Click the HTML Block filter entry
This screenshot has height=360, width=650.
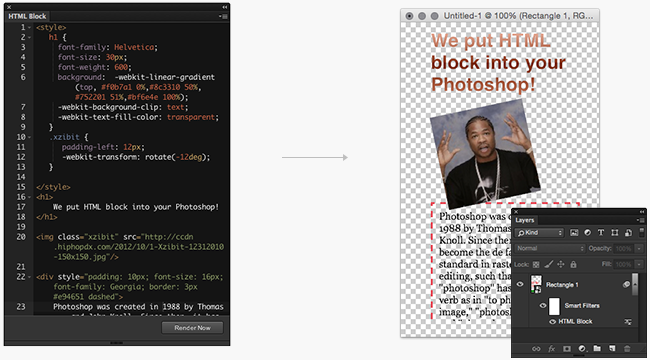click(575, 322)
